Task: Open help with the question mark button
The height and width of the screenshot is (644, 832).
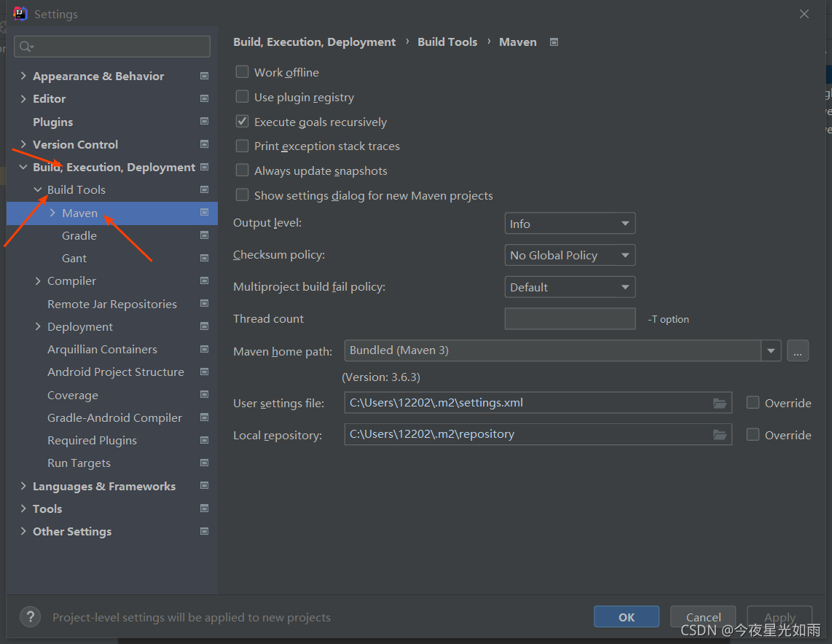Action: [31, 617]
